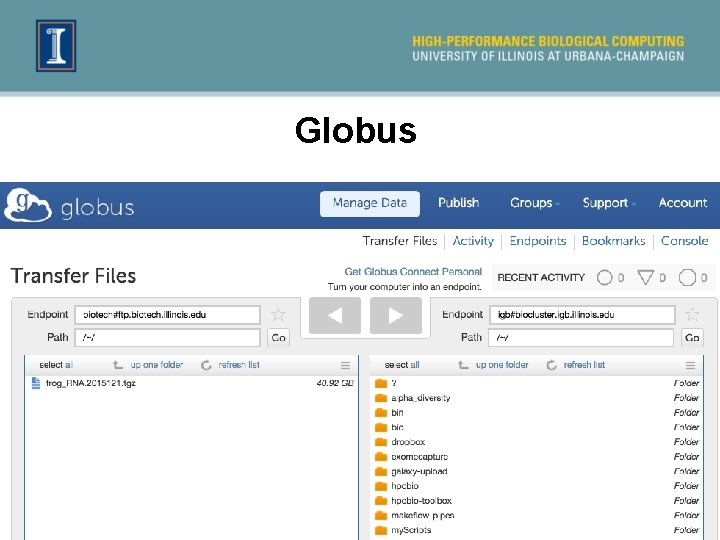Click the right-pointing transfer arrow button
Viewport: 720px width, 540px height.
(396, 315)
